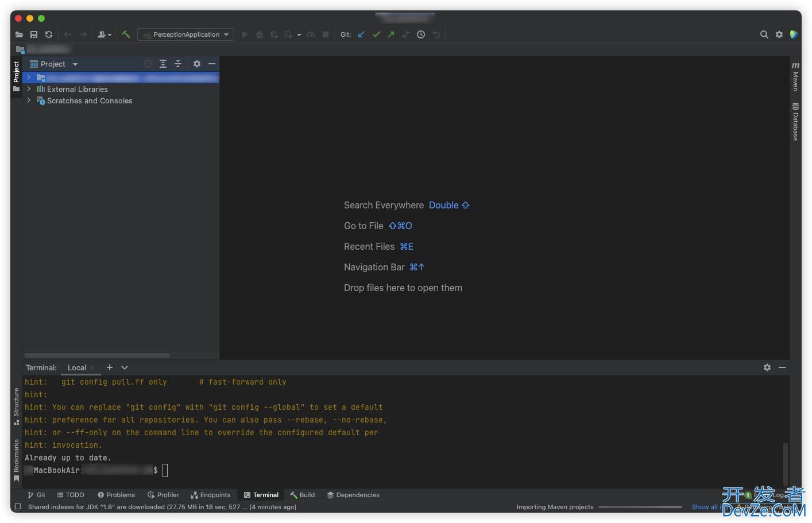Focus the terminal command prompt cursor
This screenshot has height=523, width=812.
165,471
